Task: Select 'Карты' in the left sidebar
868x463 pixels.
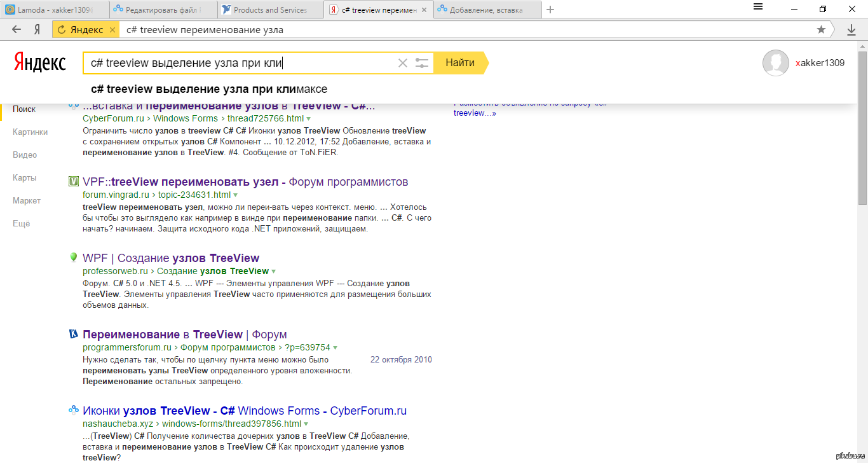Action: coord(25,177)
